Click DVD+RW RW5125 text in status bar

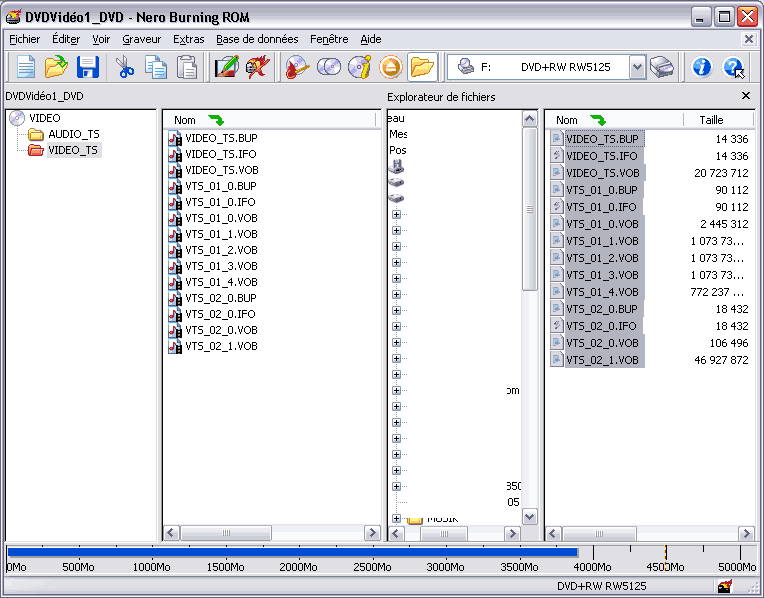(x=602, y=586)
